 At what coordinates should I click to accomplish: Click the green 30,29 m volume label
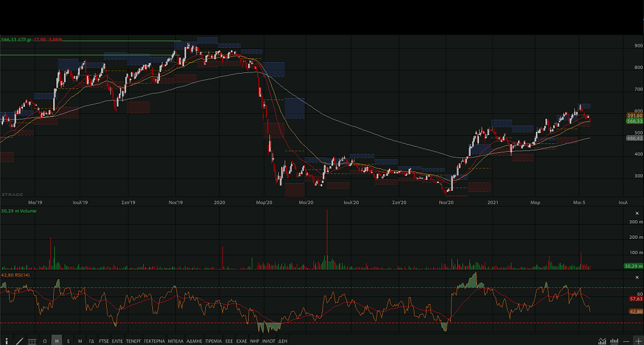click(632, 266)
